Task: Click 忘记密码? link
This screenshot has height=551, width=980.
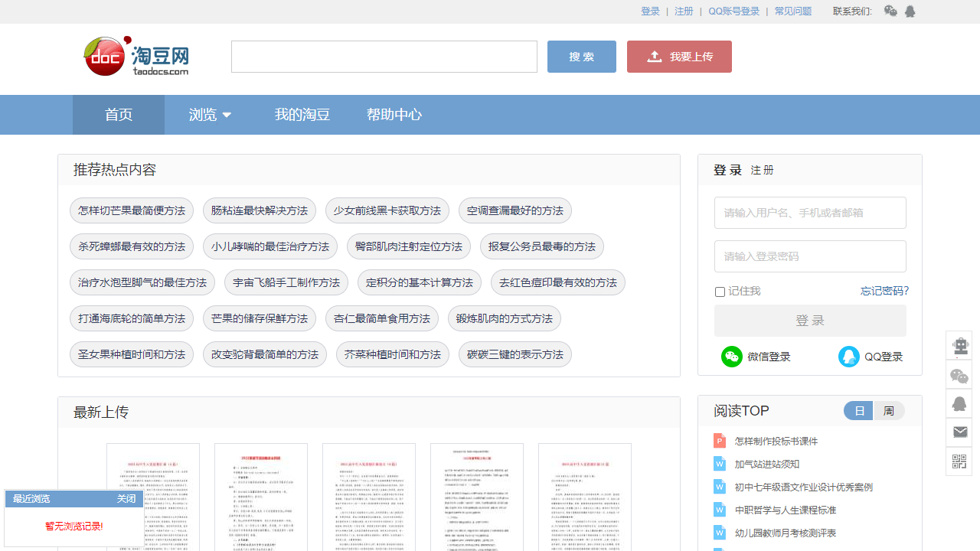Action: click(884, 291)
